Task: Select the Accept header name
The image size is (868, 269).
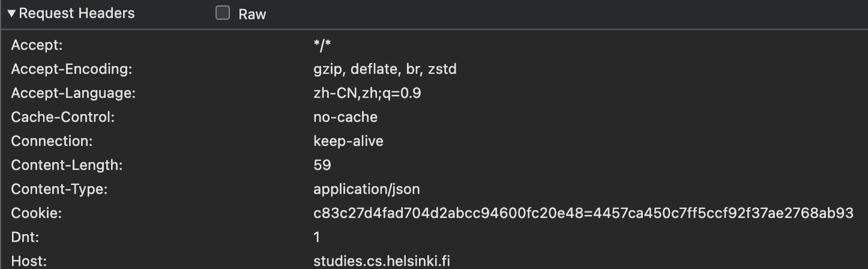Action: point(37,45)
